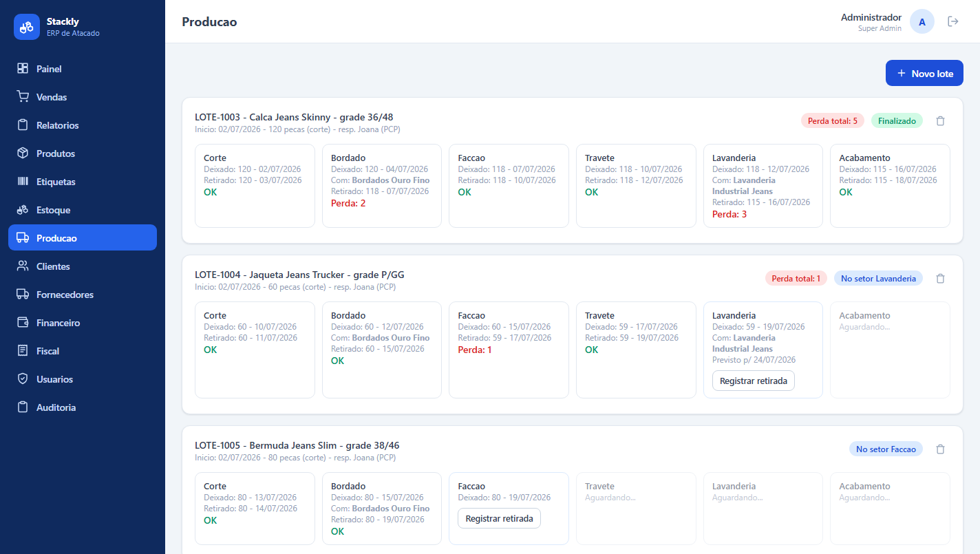Click the Administrador user name
This screenshot has width=980, height=554.
click(x=871, y=17)
